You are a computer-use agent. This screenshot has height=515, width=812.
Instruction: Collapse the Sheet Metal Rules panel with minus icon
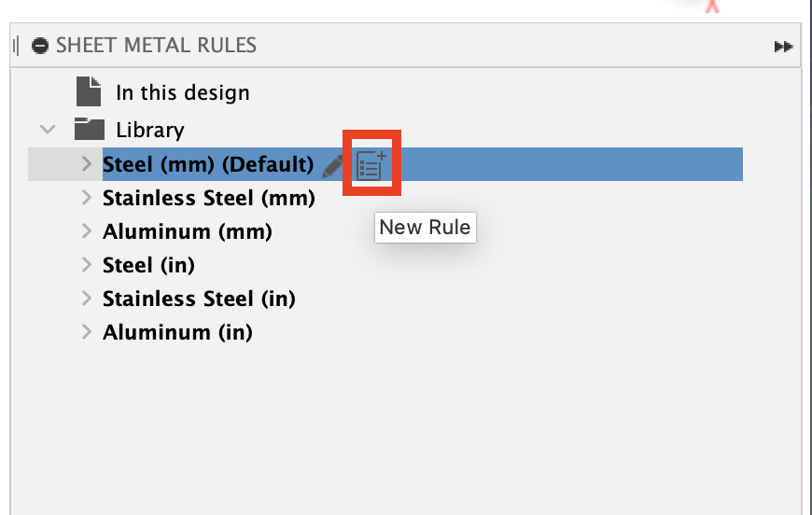click(x=40, y=46)
